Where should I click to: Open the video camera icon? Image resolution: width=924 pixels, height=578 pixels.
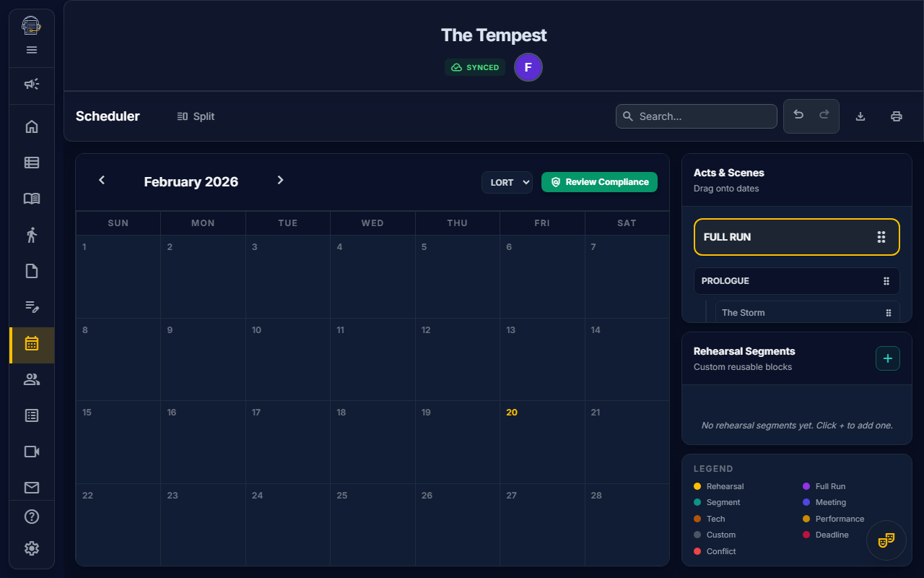coord(31,451)
